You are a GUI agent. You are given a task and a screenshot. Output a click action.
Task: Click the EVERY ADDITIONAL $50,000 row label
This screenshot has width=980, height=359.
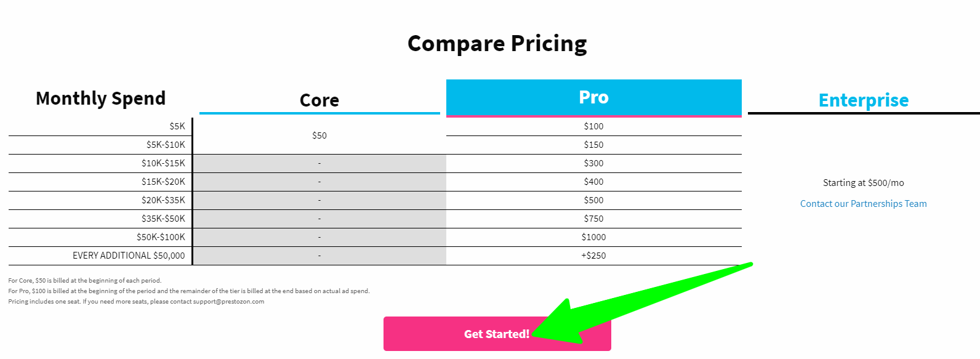pyautogui.click(x=129, y=256)
